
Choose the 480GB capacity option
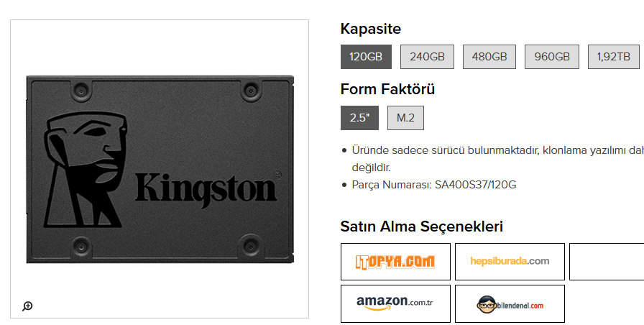489,57
